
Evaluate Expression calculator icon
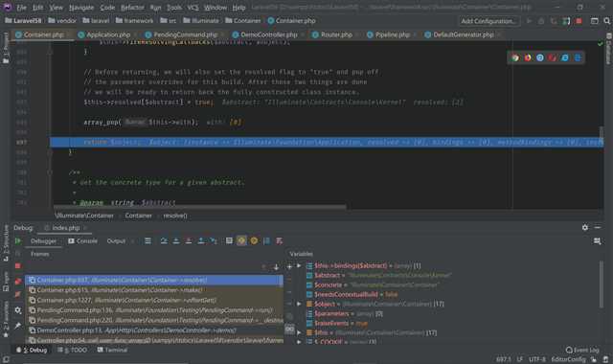(229, 240)
